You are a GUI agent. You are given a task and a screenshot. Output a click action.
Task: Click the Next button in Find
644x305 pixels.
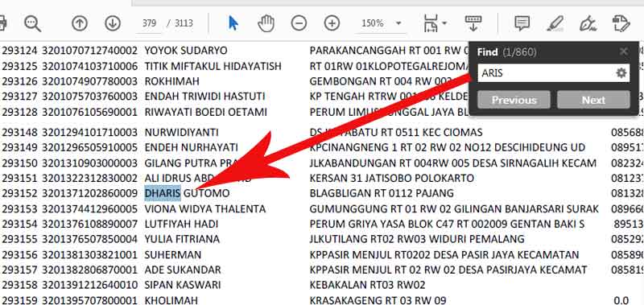(x=593, y=100)
